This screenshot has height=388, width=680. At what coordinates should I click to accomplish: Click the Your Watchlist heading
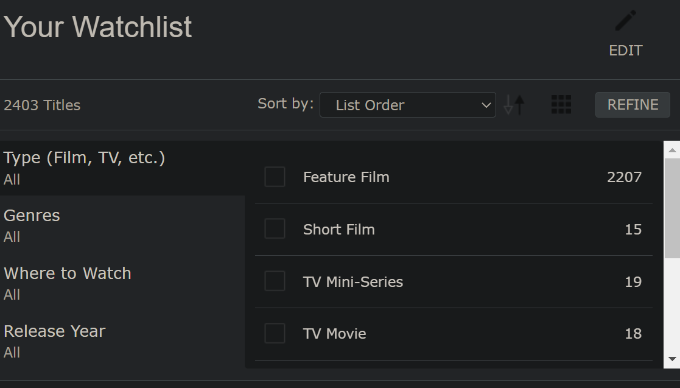(98, 27)
